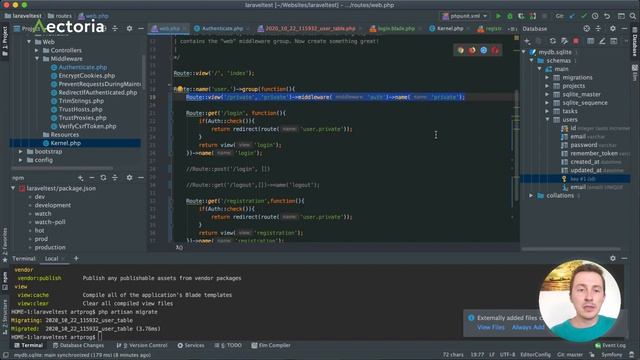Expand the config folder
The image size is (640, 360).
(20, 160)
